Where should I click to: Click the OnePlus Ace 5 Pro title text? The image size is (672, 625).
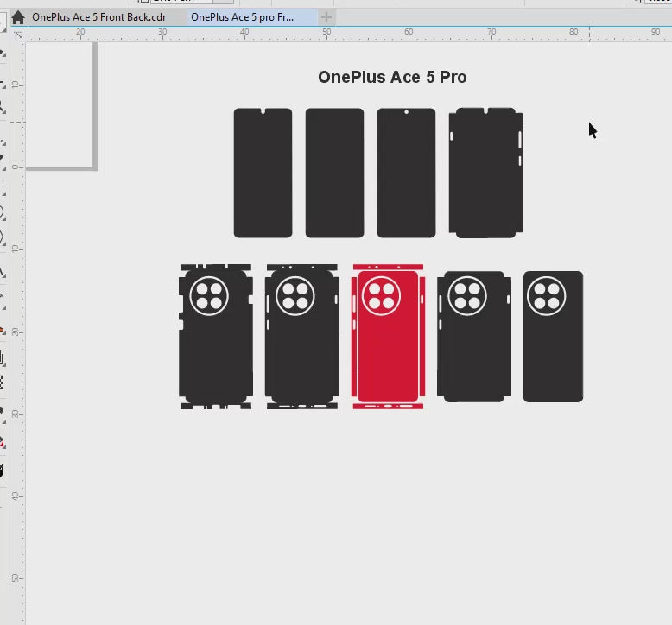click(x=392, y=77)
